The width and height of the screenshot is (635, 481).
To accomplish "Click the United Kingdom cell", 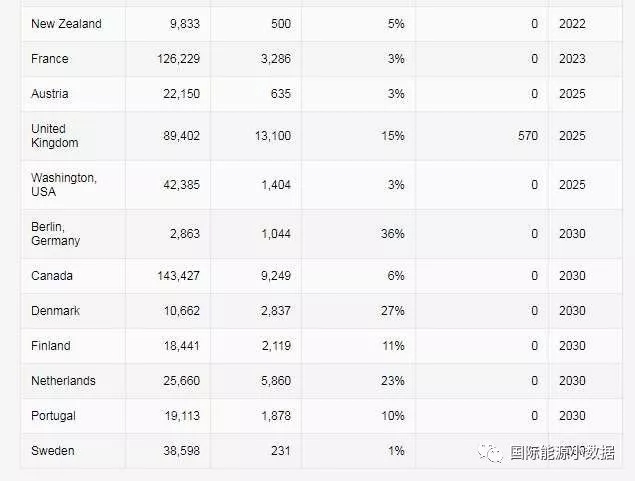I will (x=53, y=136).
